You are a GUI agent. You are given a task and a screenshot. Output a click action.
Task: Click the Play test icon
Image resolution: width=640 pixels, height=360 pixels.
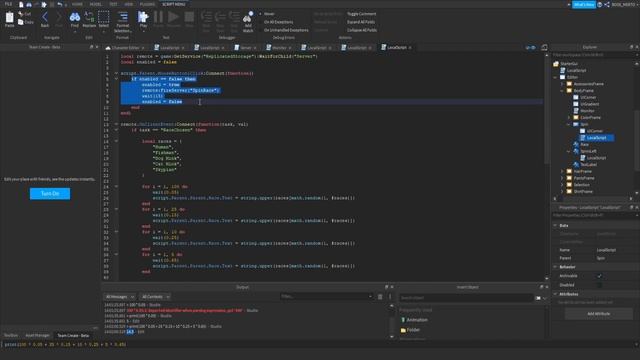click(143, 17)
